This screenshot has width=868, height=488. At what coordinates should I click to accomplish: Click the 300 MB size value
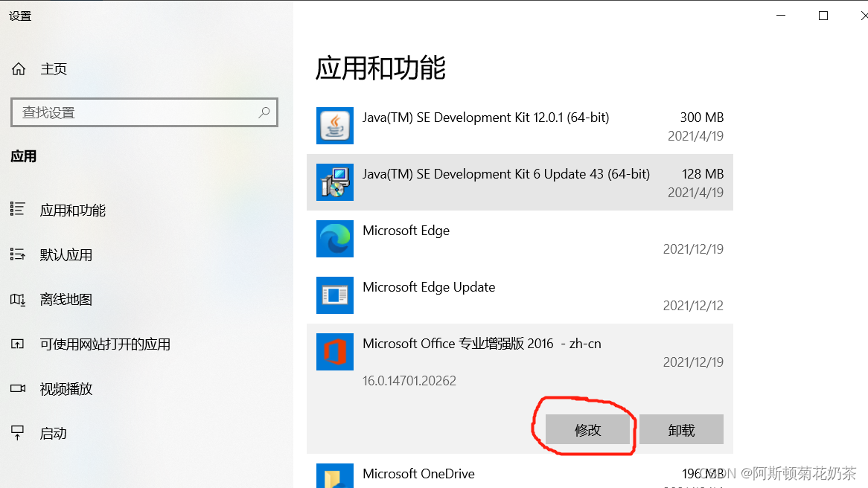pyautogui.click(x=701, y=118)
